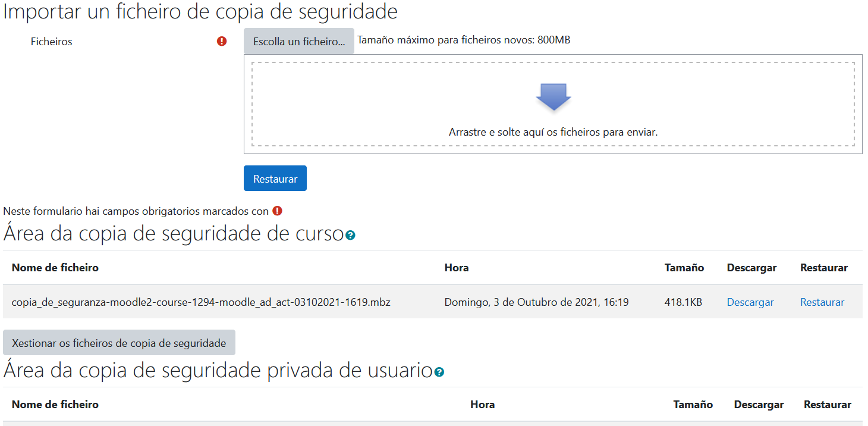868x426 pixels.
Task: Download the course backup via the Descargar link
Action: click(x=750, y=302)
